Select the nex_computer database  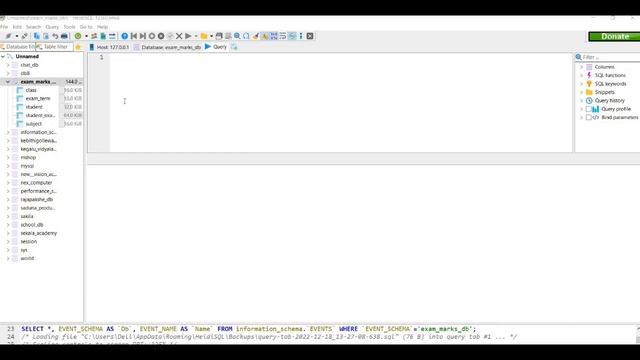coord(36,183)
